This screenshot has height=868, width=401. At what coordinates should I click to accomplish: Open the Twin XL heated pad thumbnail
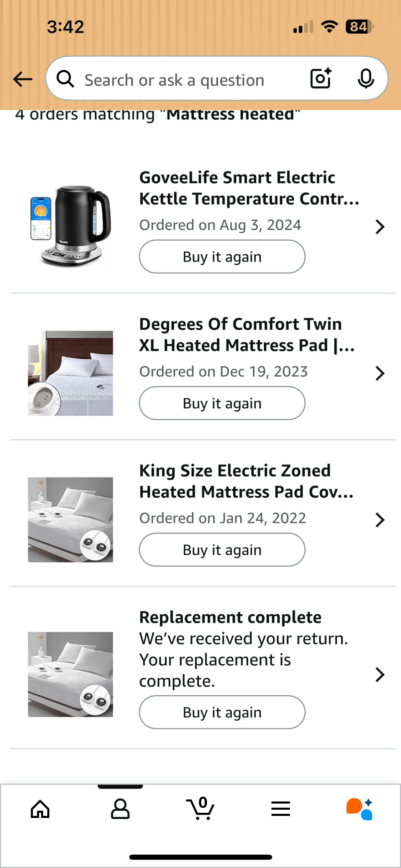pyautogui.click(x=71, y=373)
